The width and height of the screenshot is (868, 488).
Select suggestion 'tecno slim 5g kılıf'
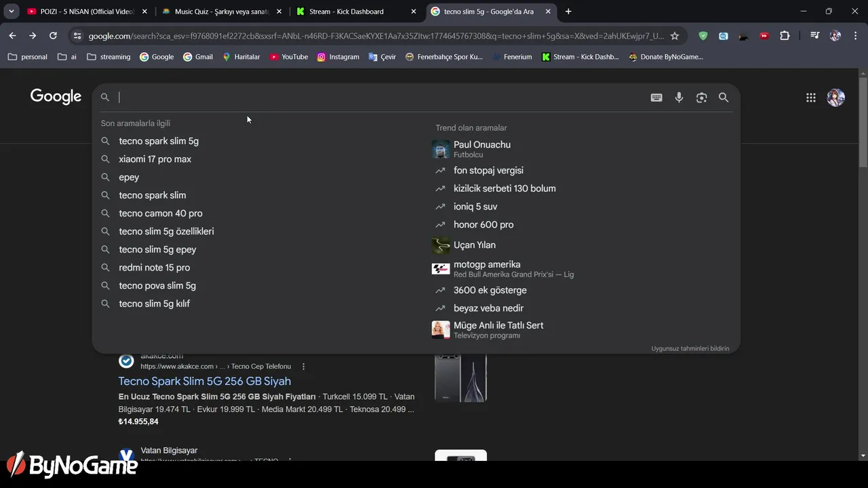155,304
